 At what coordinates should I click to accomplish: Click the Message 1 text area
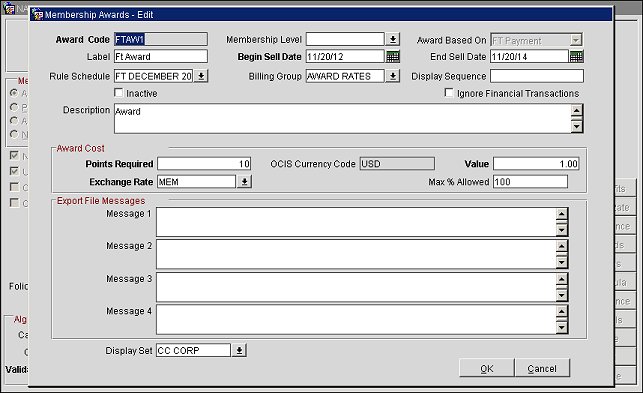pyautogui.click(x=356, y=222)
